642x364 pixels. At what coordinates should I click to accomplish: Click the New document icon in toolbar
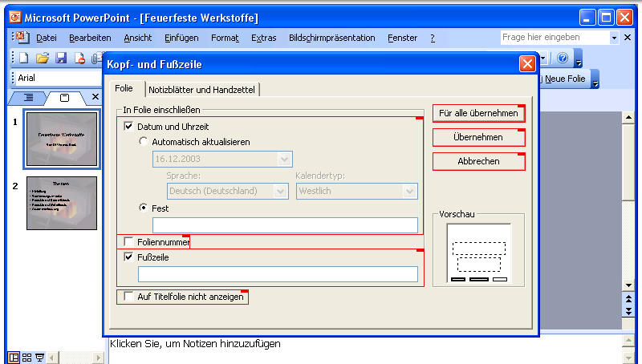[x=23, y=59]
